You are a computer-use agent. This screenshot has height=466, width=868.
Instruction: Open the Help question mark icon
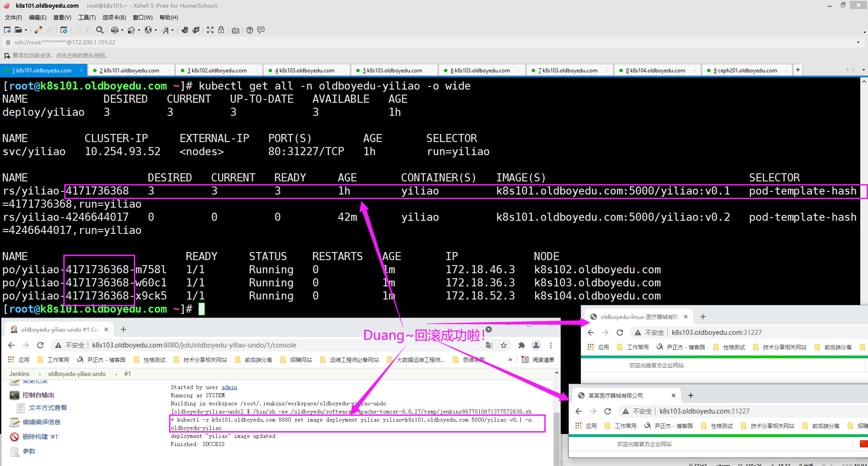click(250, 30)
